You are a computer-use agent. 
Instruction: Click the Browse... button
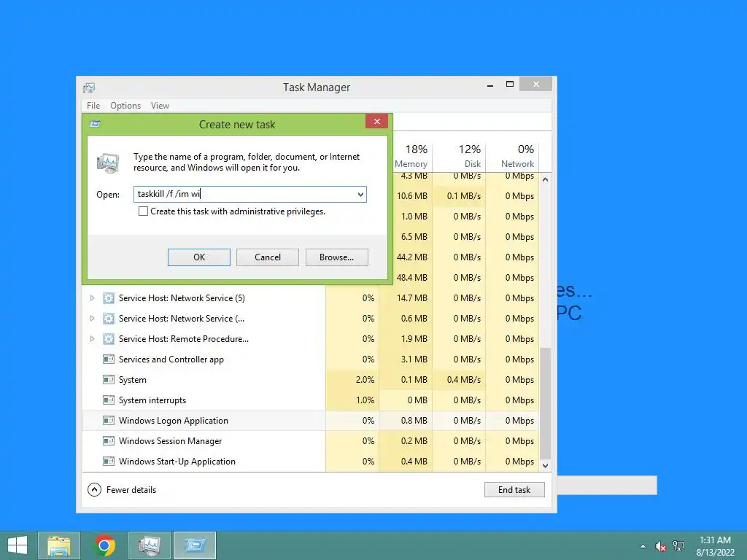click(337, 257)
